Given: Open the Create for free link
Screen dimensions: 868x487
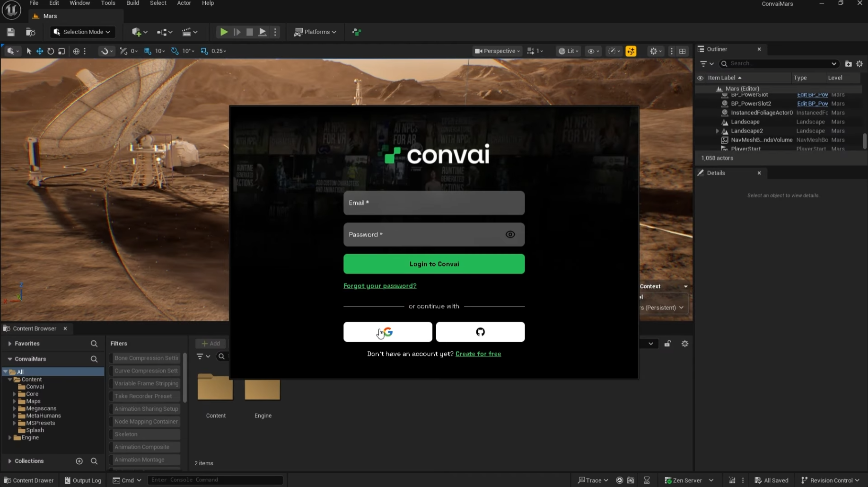Looking at the screenshot, I should click(478, 354).
